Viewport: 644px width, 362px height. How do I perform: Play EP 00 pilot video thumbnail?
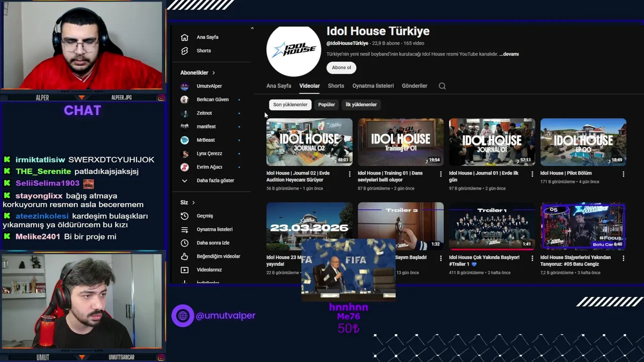click(x=583, y=142)
